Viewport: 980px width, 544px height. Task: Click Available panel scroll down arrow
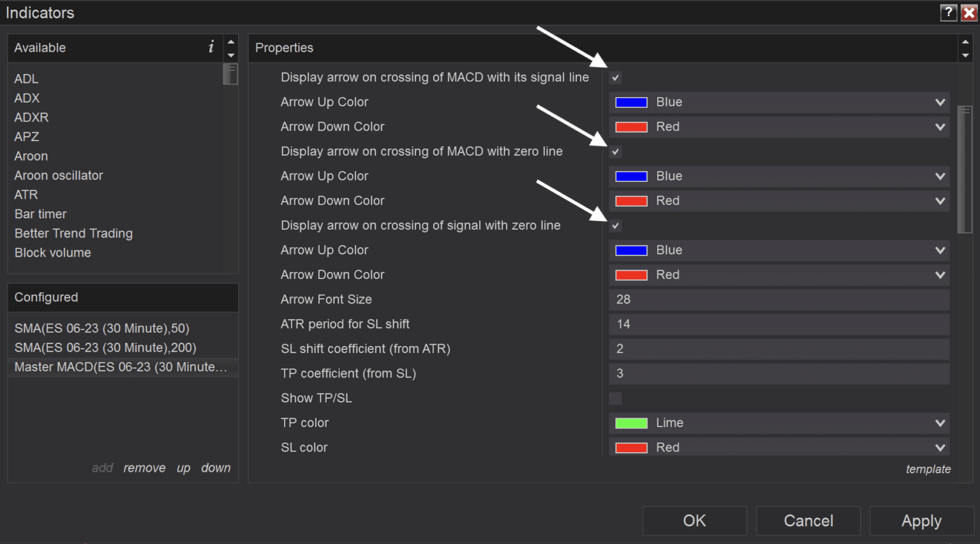(x=231, y=56)
